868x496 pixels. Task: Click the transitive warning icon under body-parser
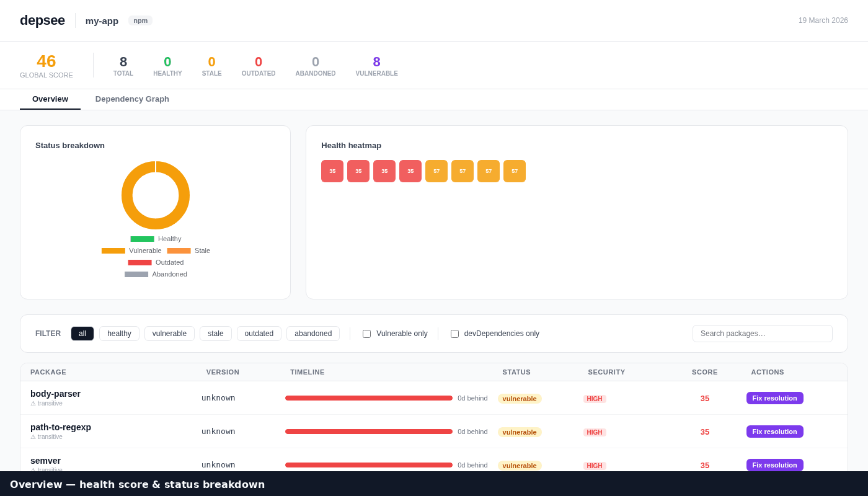point(33,403)
